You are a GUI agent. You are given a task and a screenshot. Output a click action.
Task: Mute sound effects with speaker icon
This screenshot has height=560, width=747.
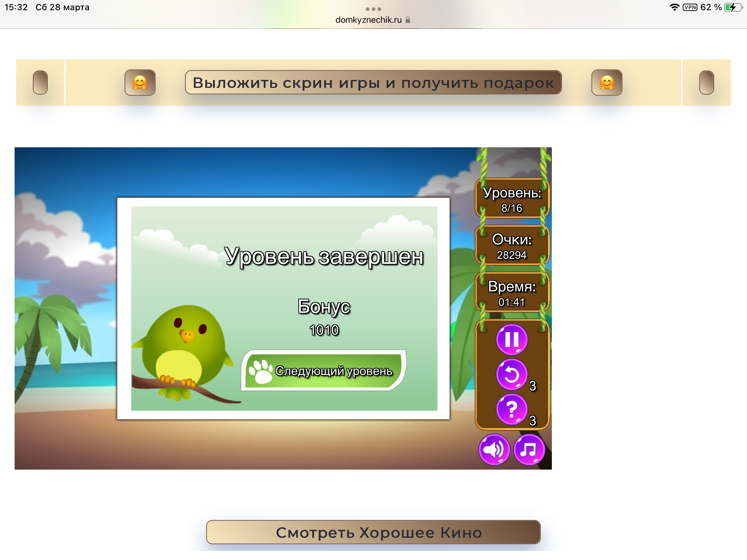pos(494,450)
